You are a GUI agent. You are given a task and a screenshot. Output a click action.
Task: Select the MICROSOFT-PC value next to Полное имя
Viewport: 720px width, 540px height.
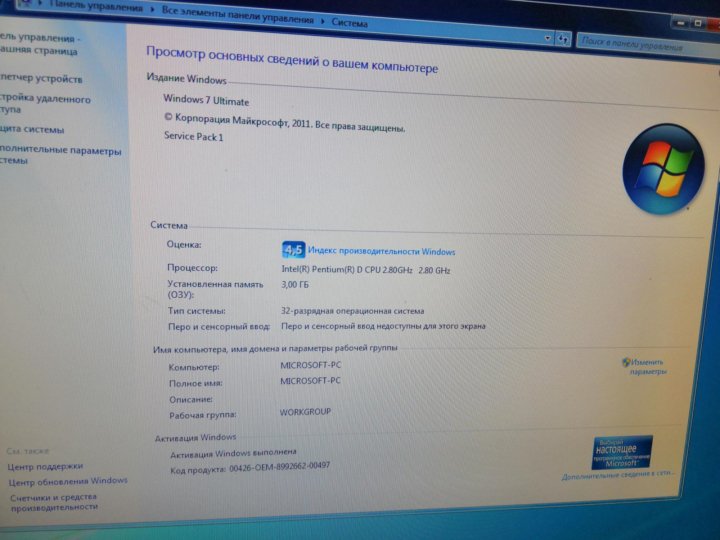pyautogui.click(x=310, y=381)
